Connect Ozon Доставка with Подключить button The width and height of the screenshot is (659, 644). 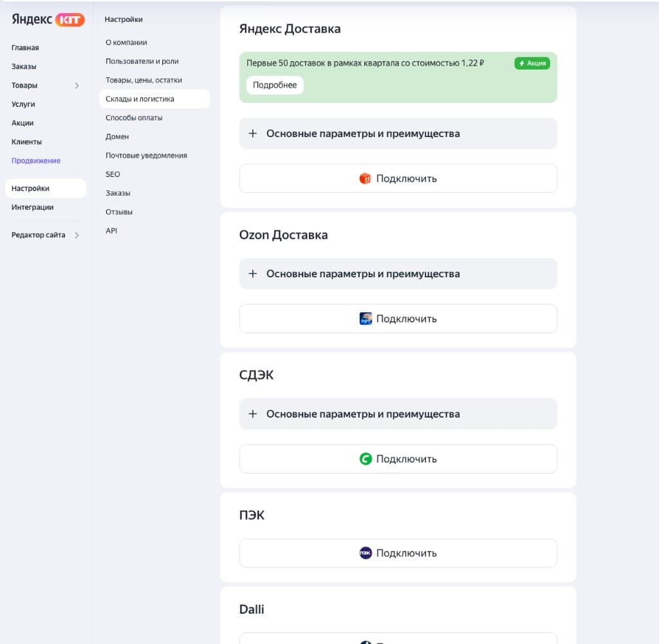tap(398, 319)
